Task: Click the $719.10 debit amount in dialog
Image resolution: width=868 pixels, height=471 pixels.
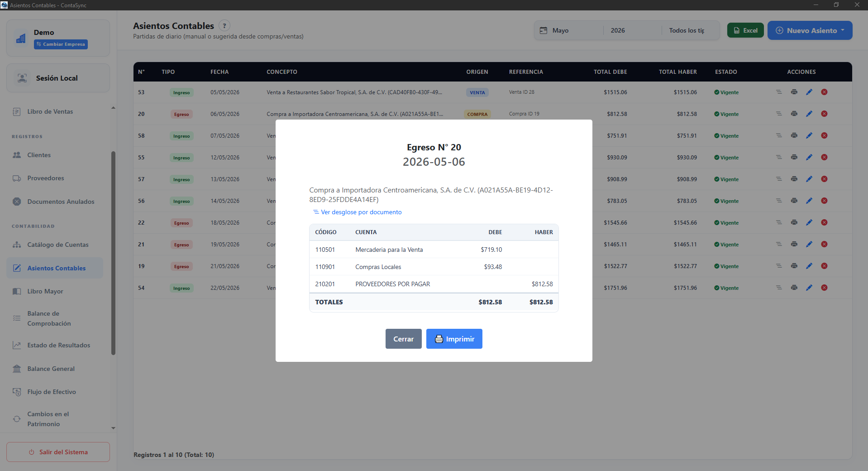Action: 491,250
